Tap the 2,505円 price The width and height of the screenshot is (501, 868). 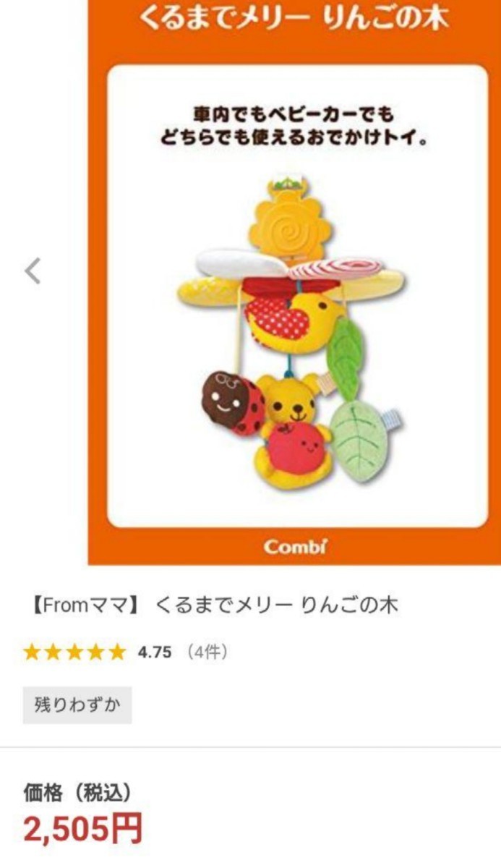coord(83,829)
